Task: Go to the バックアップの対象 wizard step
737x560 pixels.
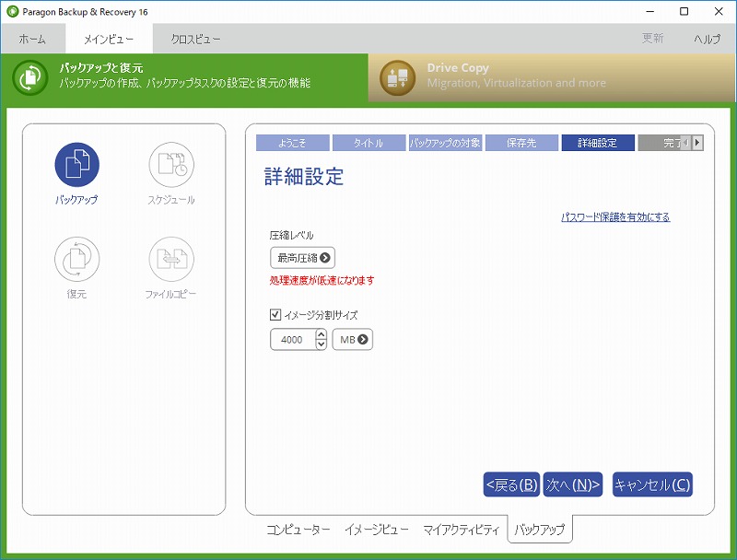Action: point(445,143)
